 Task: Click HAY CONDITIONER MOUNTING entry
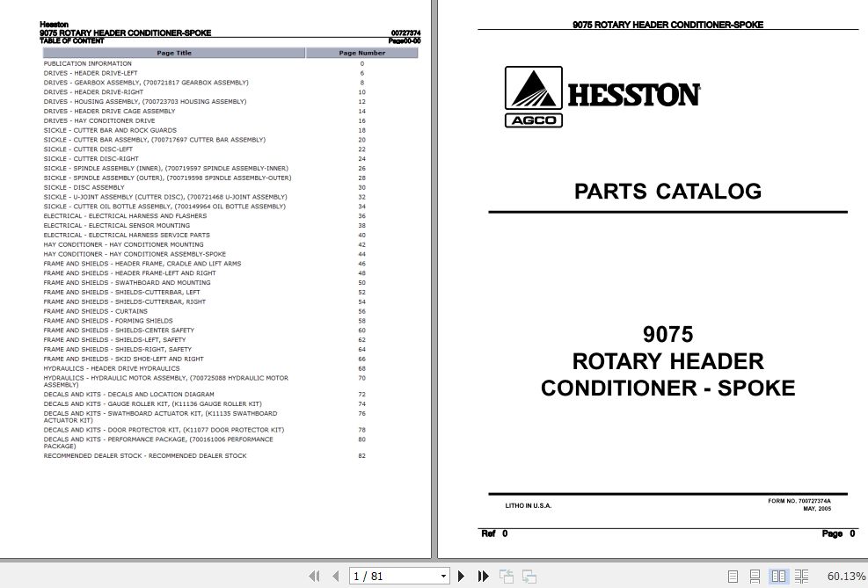pos(123,244)
